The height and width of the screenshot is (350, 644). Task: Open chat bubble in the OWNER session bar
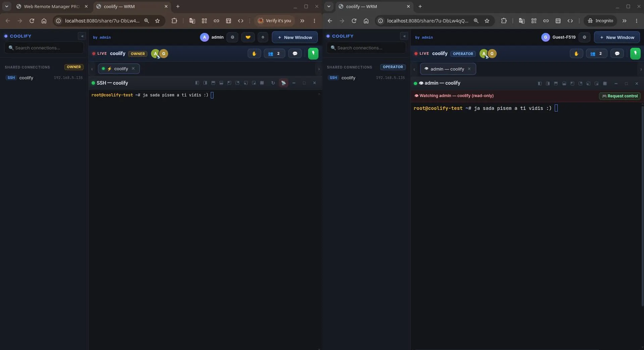(295, 53)
